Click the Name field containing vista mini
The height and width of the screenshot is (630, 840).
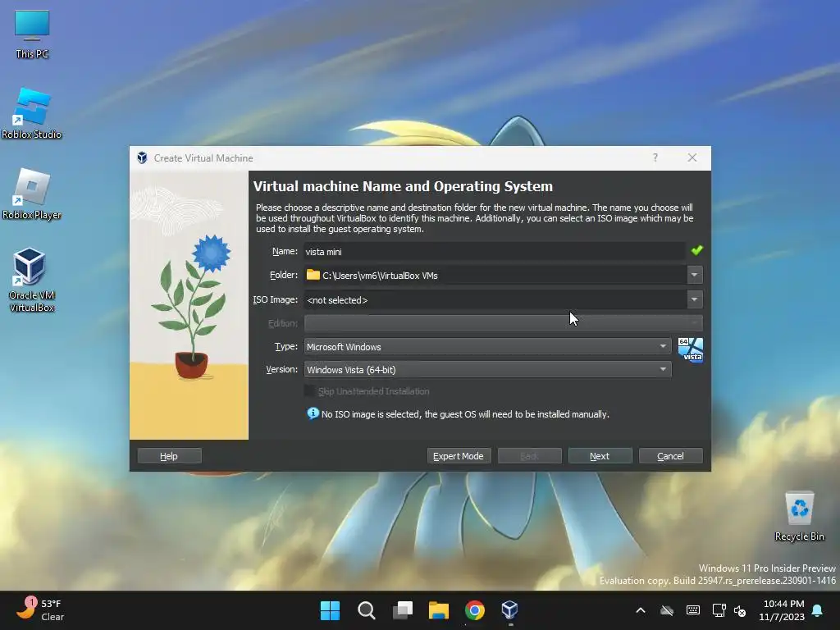(x=495, y=251)
